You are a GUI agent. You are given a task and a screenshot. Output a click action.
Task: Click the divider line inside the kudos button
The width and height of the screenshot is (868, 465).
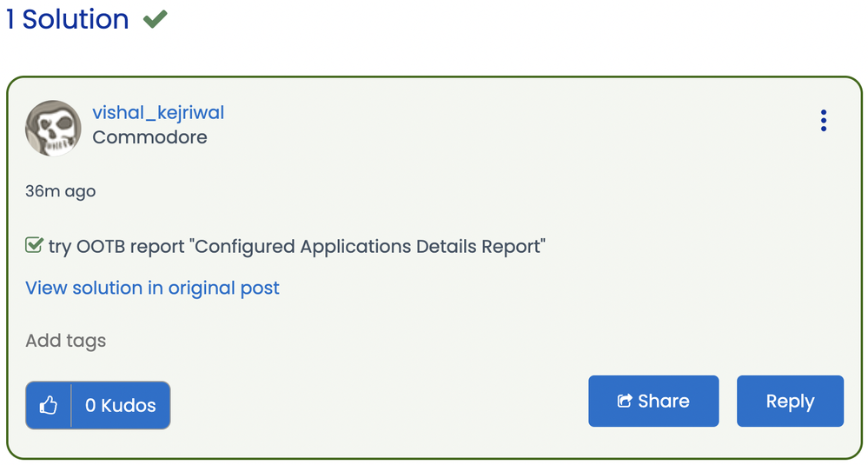(x=71, y=405)
